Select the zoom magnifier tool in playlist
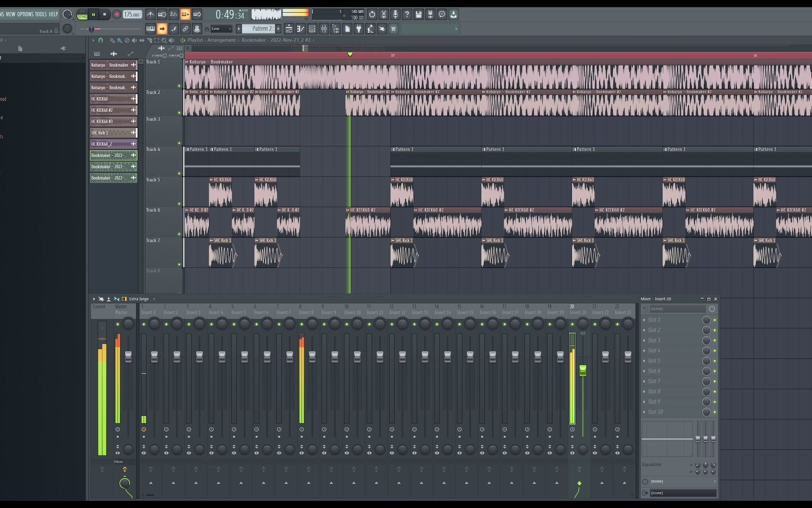The width and height of the screenshot is (812, 508). pos(164,40)
